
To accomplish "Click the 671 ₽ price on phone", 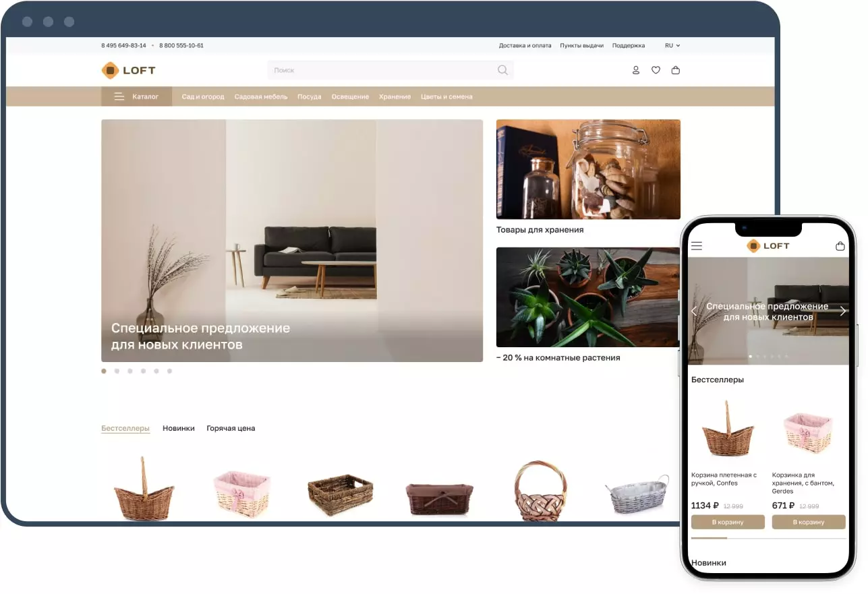I will click(x=784, y=506).
